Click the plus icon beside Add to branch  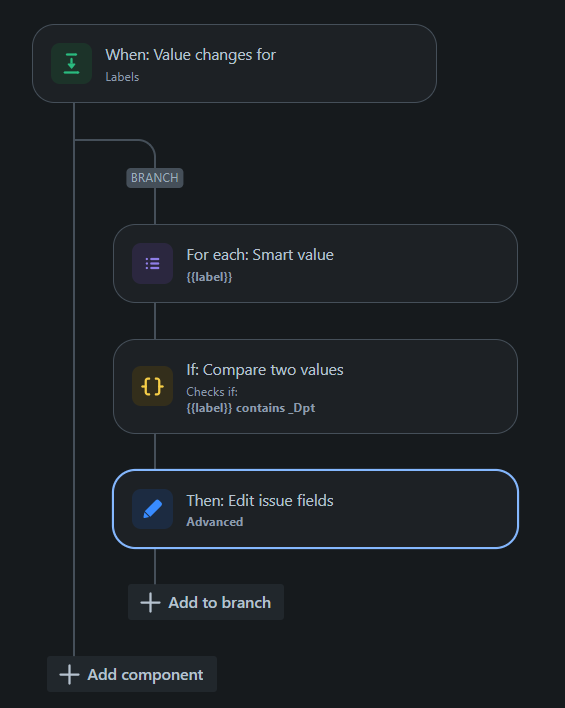(150, 602)
